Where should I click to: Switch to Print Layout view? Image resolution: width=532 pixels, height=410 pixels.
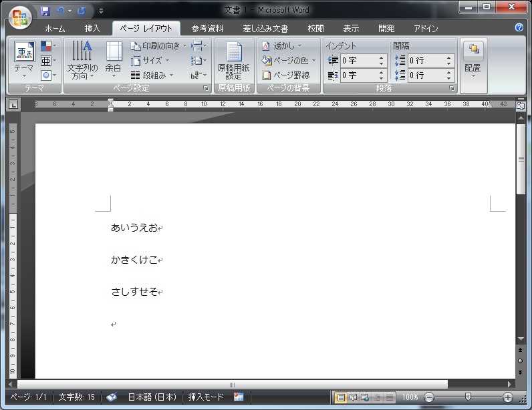[x=341, y=397]
